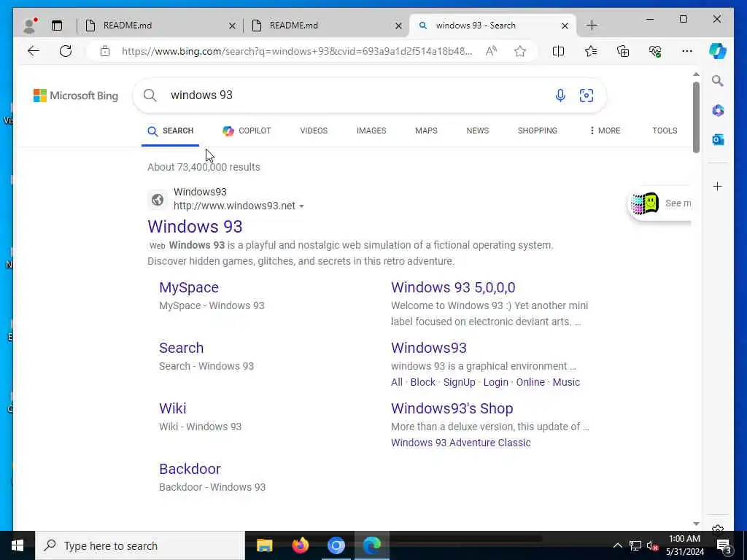Refresh the current page

[x=66, y=51]
